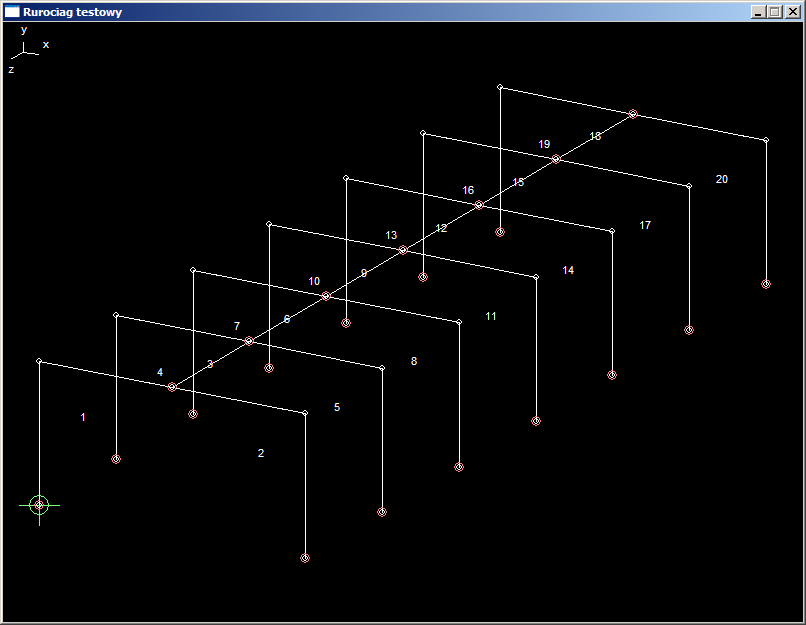Select the red node beside label 4
The height and width of the screenshot is (625, 806).
[172, 387]
